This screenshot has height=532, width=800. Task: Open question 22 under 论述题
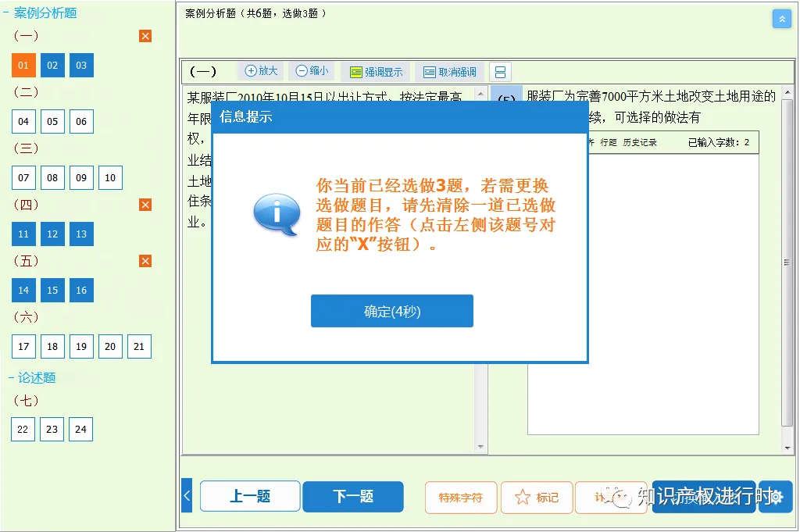point(23,429)
